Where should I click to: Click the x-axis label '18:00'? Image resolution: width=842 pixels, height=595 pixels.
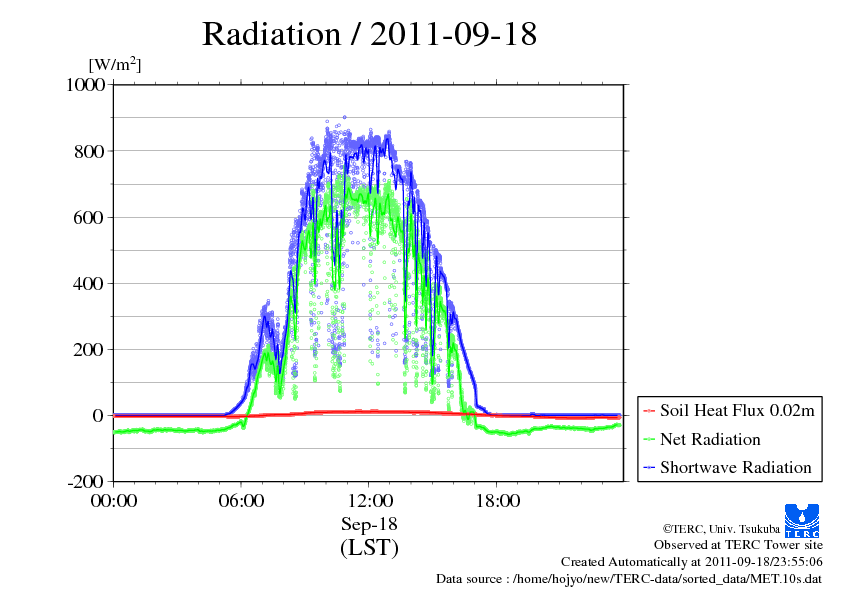click(x=498, y=500)
